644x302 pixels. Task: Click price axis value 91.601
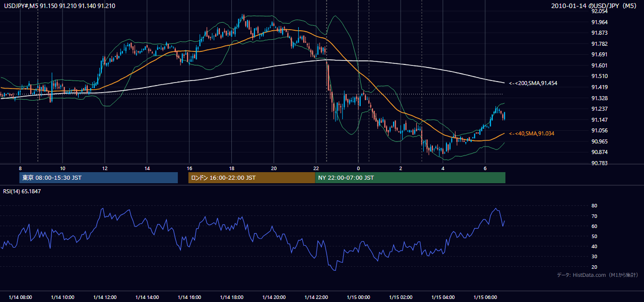[x=599, y=65]
